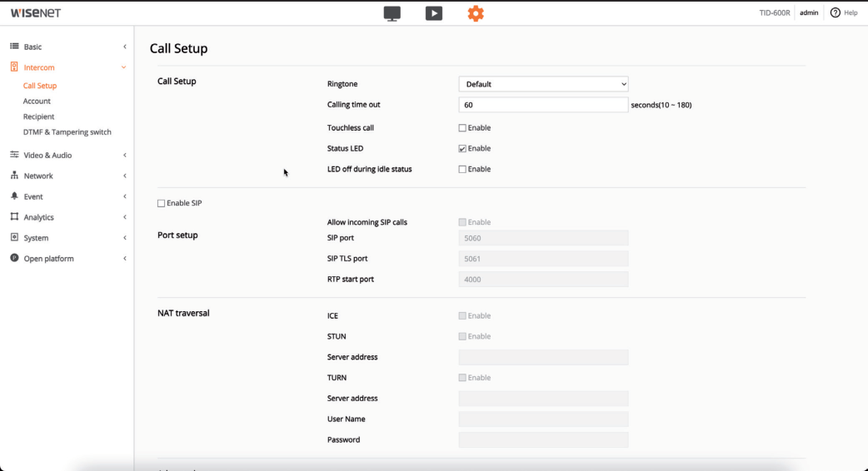The width and height of the screenshot is (868, 471).
Task: Expand the System menu chevron
Action: (125, 238)
